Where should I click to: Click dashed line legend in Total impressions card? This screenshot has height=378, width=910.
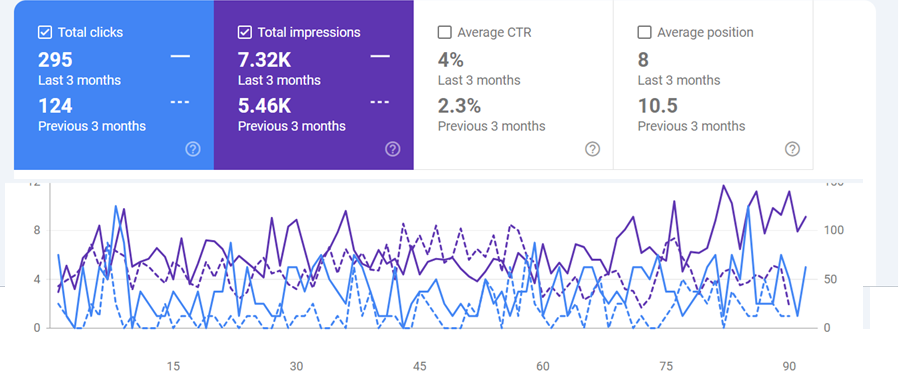pos(380,102)
